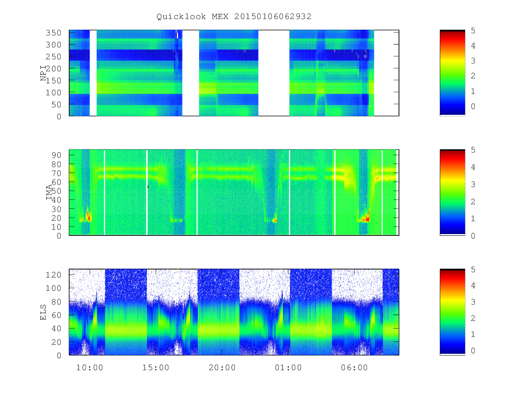532x399 pixels.
Task: Click the "15:00" time axis label
Action: [x=156, y=368]
